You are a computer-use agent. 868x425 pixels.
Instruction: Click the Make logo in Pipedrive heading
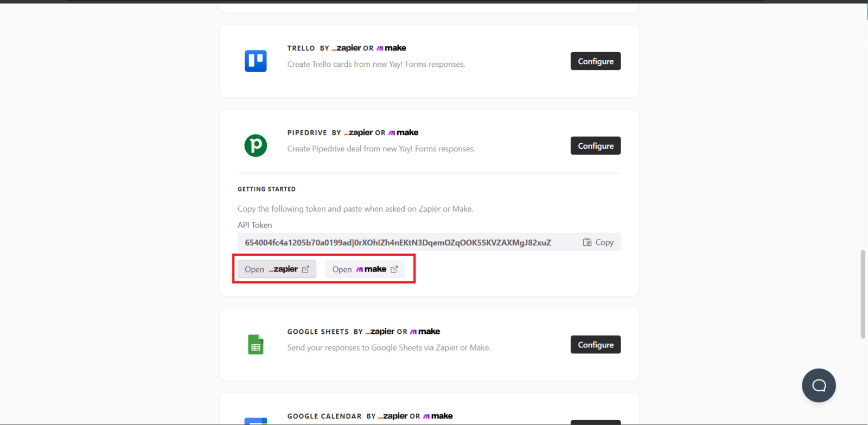[403, 132]
